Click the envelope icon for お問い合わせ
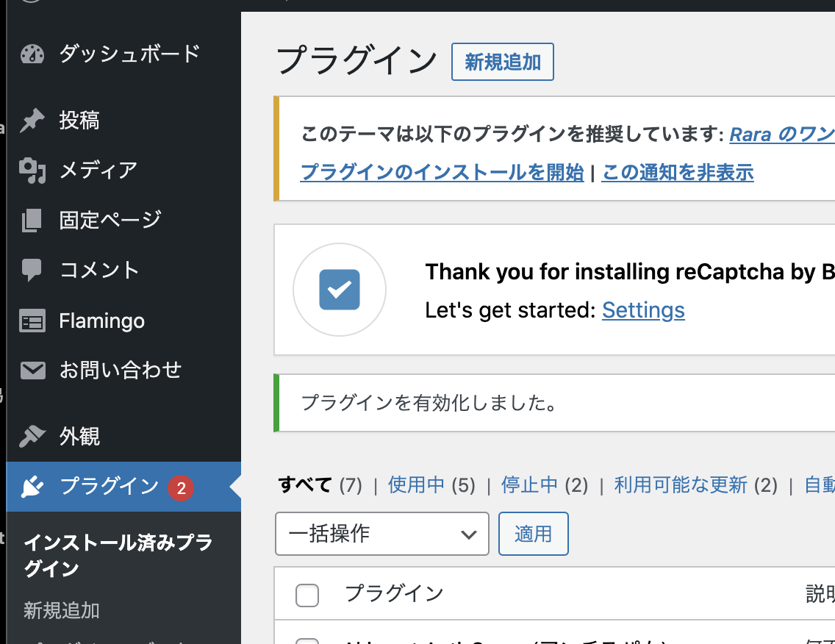The image size is (835, 644). coord(32,371)
